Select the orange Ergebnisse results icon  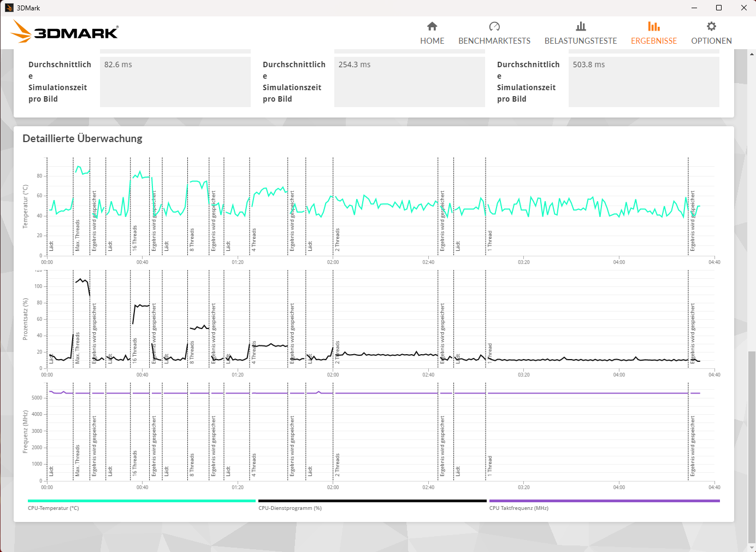[653, 26]
